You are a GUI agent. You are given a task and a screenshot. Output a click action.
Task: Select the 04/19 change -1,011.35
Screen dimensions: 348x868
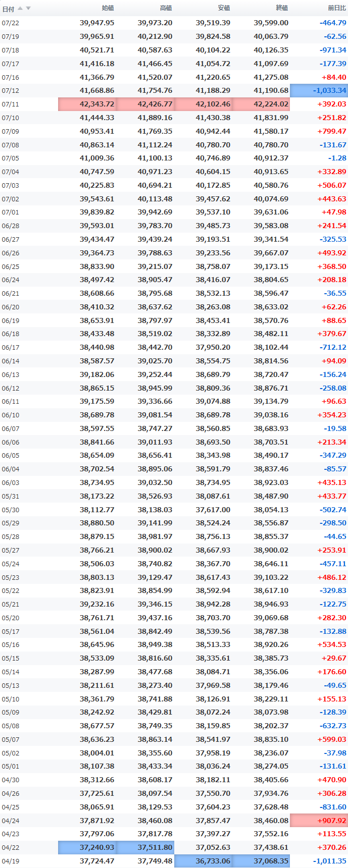click(x=330, y=861)
